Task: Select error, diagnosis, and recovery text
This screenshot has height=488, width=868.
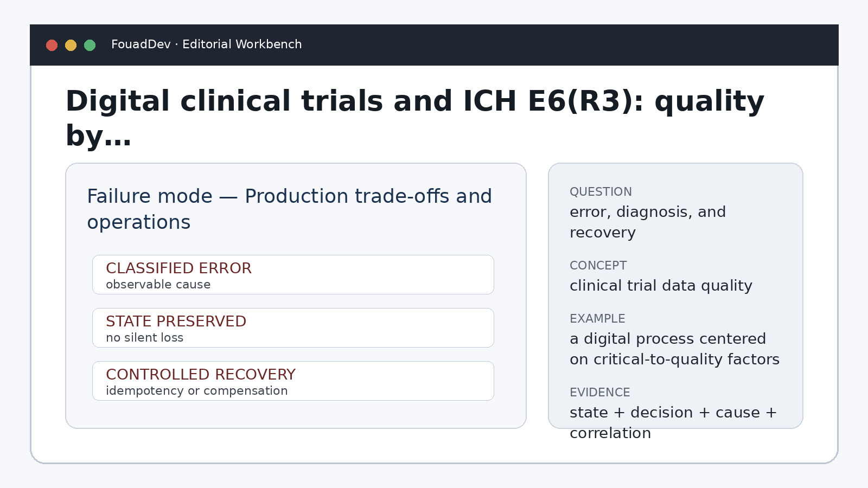Action: [648, 222]
